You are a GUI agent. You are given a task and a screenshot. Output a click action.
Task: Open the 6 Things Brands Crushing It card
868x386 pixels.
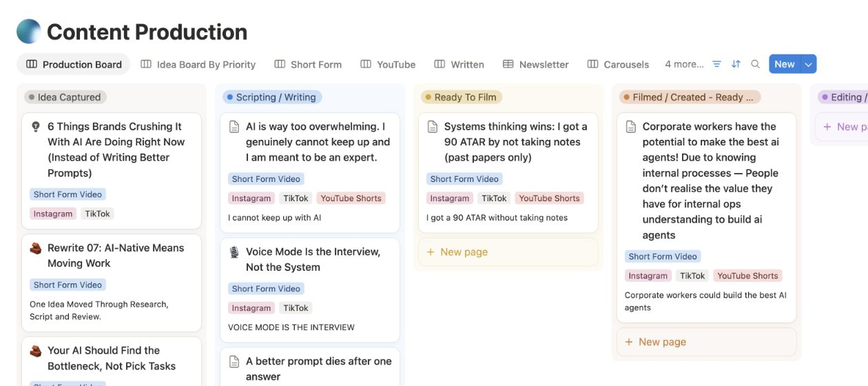(112, 170)
